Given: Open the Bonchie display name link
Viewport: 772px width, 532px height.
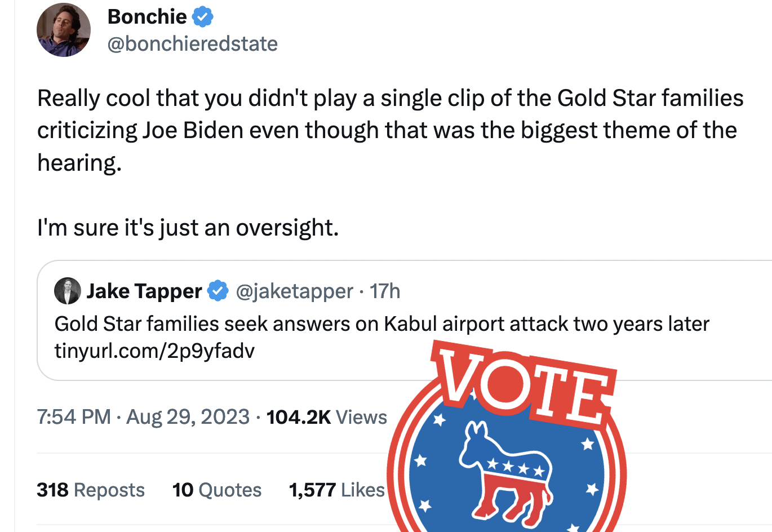Looking at the screenshot, I should coord(147,17).
